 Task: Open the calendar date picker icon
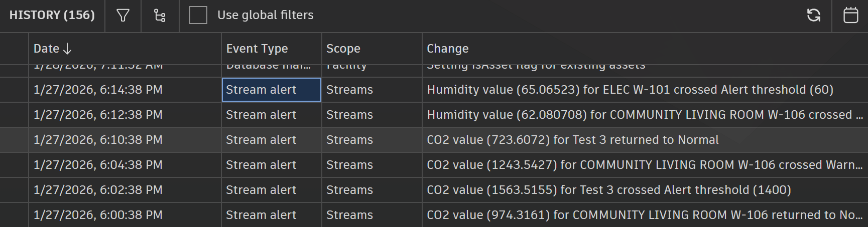(850, 16)
